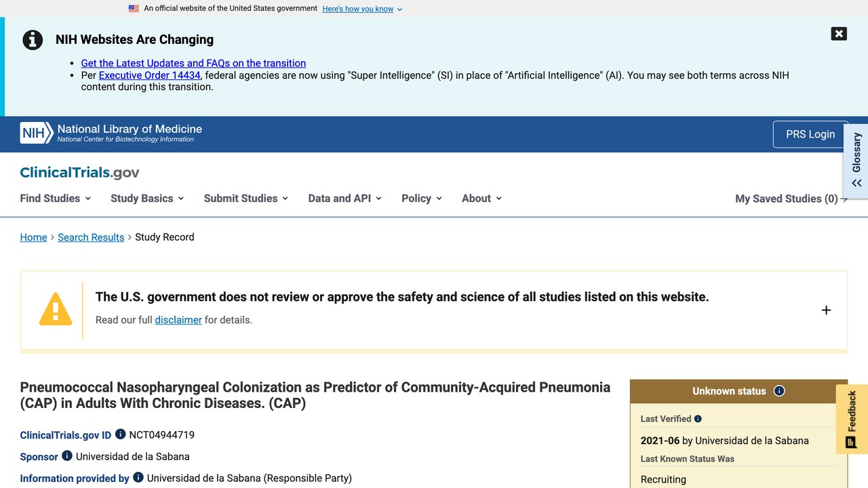Screen dimensions: 868x488
Task: Open the Data and API menu
Action: tap(344, 199)
